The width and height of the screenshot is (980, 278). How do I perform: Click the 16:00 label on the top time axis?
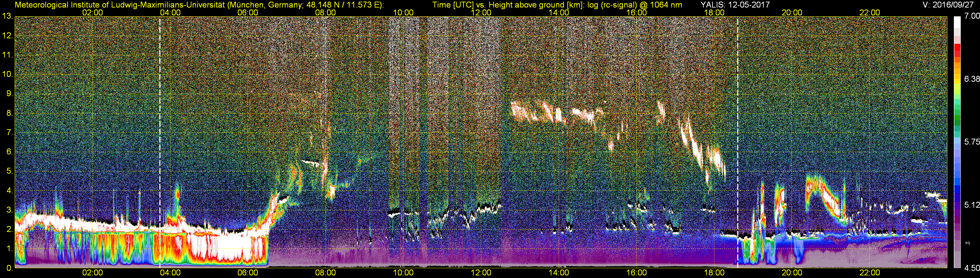click(636, 12)
